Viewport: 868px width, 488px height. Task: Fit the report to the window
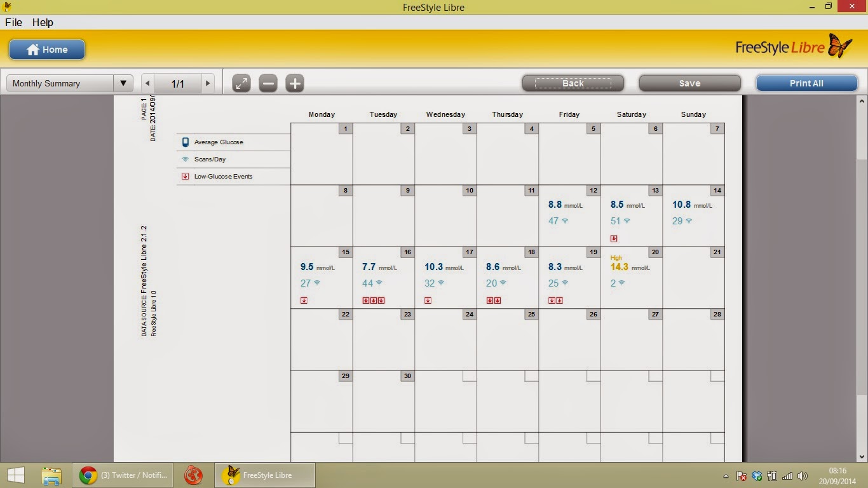point(241,83)
